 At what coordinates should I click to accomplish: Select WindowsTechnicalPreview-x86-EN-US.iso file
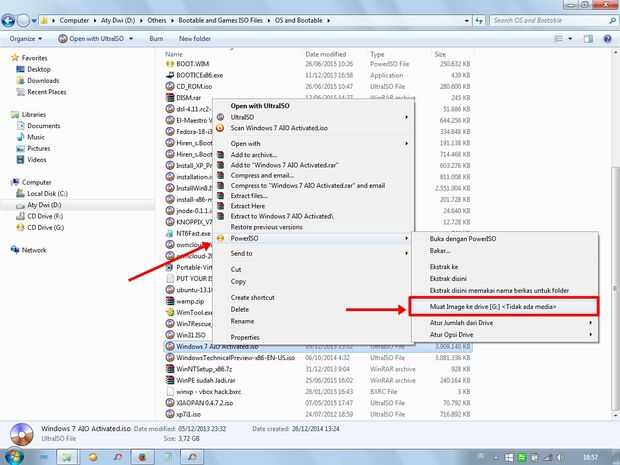(x=236, y=358)
